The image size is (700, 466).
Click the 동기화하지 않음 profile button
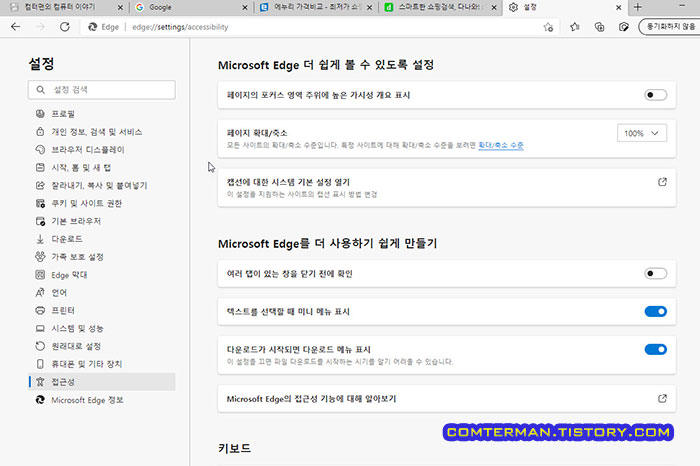click(x=670, y=27)
